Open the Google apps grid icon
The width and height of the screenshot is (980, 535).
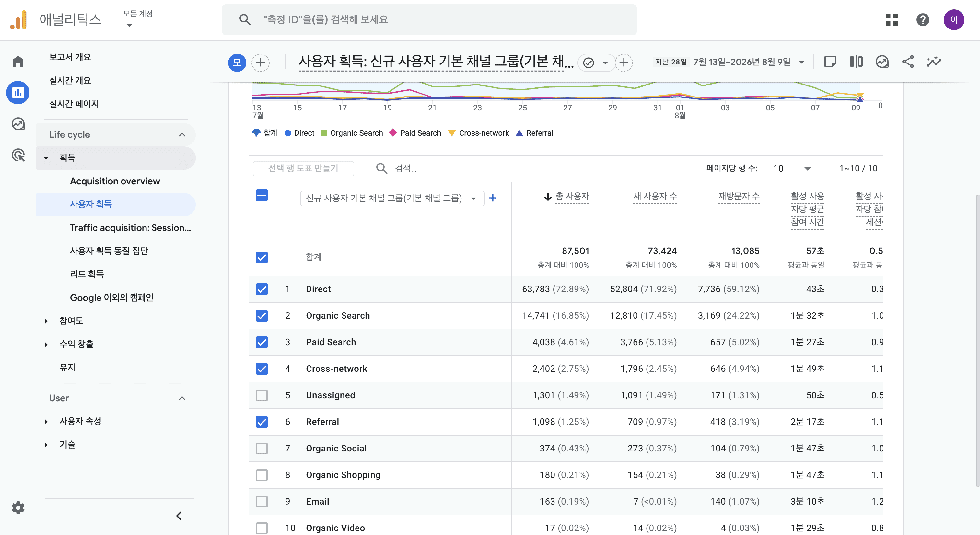point(891,20)
